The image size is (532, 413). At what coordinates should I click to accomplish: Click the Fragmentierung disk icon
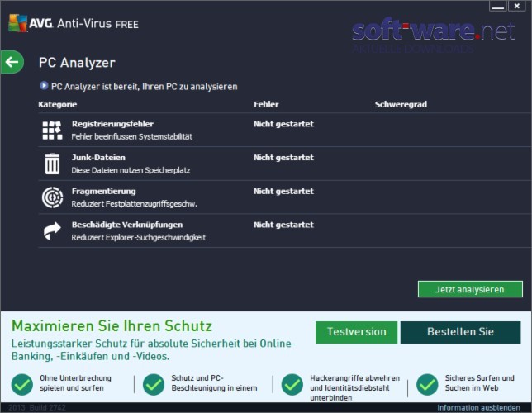(x=52, y=197)
